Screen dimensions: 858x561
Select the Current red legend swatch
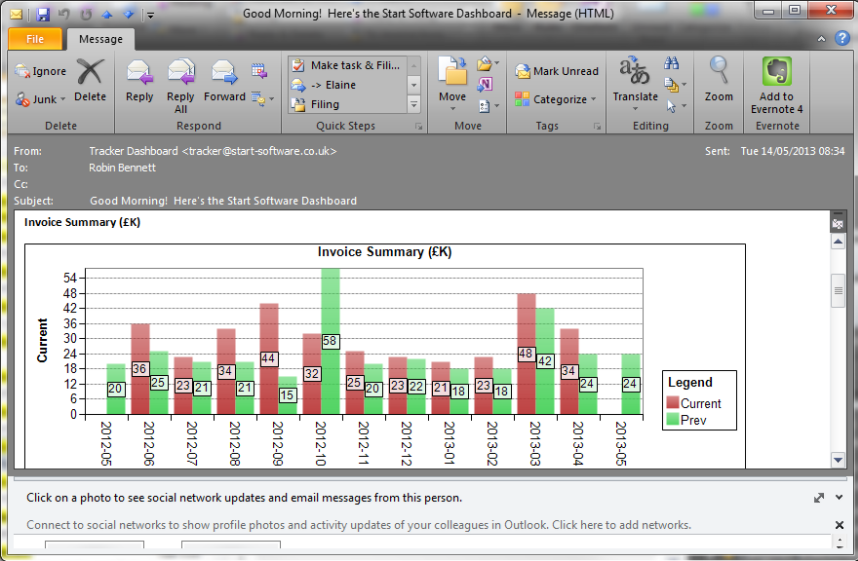coord(673,403)
